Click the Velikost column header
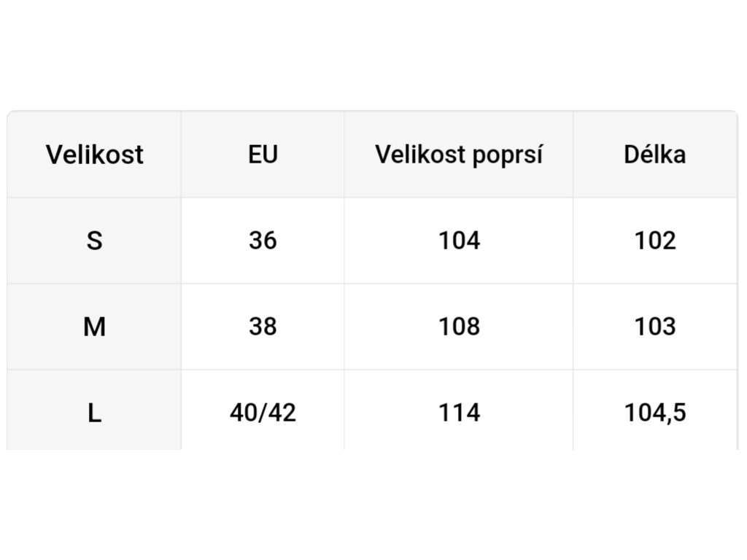Screen dimensions: 747x560 click(x=94, y=155)
